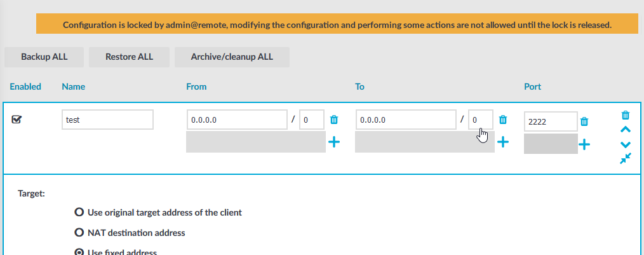Delete the To address entry trash icon
This screenshot has height=255, width=644.
tap(503, 120)
